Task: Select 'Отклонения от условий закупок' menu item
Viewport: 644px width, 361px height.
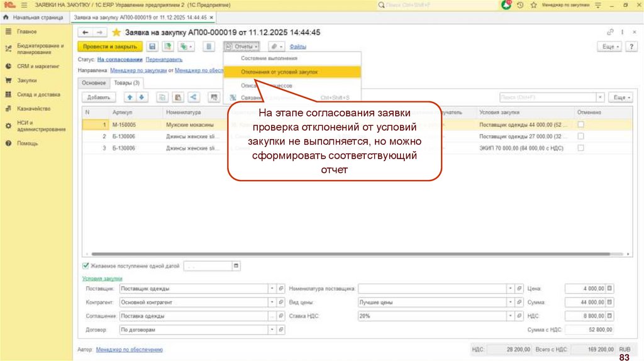Action: pos(279,72)
